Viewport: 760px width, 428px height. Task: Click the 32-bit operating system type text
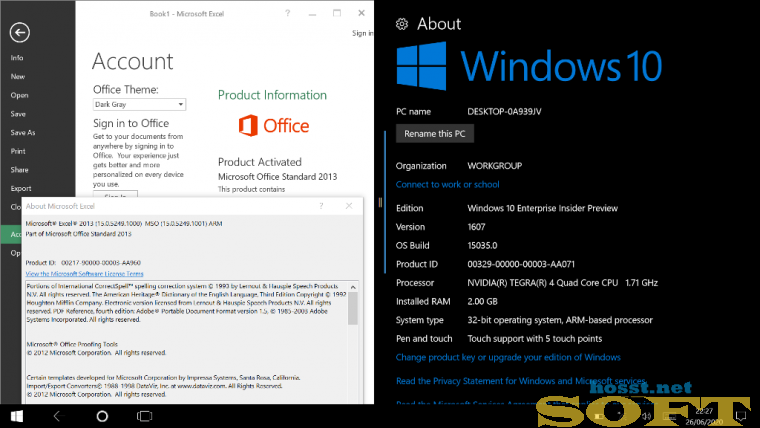(560, 320)
